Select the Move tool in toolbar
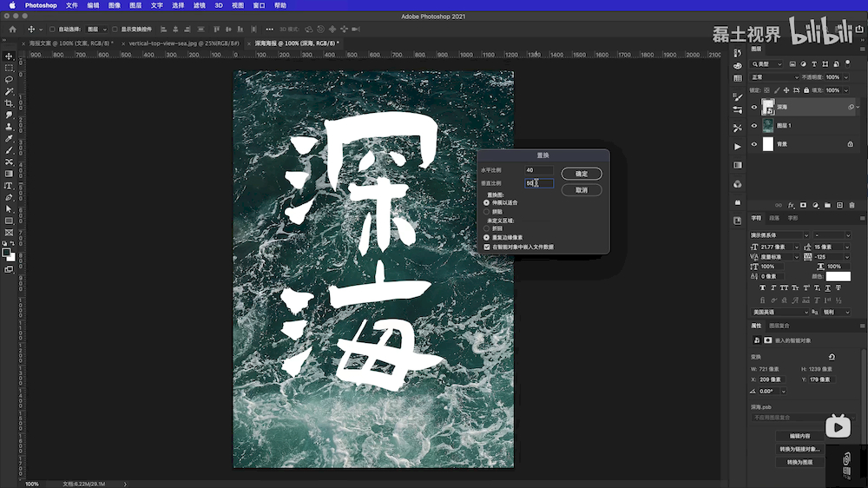 9,56
